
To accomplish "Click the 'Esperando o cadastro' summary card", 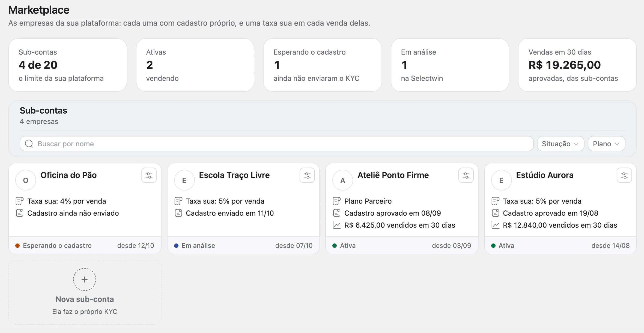I will click(323, 65).
